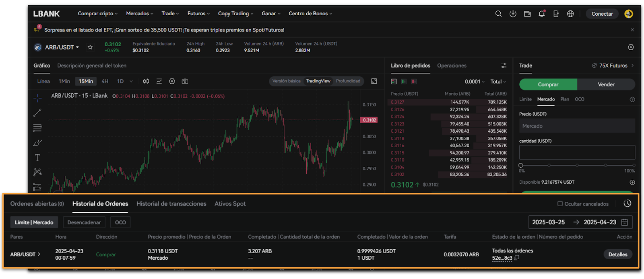Open the wallet icon in header
Viewport: 644px width, 279px height.
coord(527,14)
